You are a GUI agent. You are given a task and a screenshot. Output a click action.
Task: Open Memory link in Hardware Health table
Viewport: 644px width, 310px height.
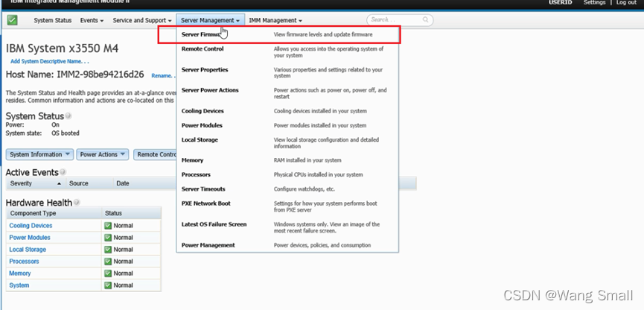click(20, 273)
